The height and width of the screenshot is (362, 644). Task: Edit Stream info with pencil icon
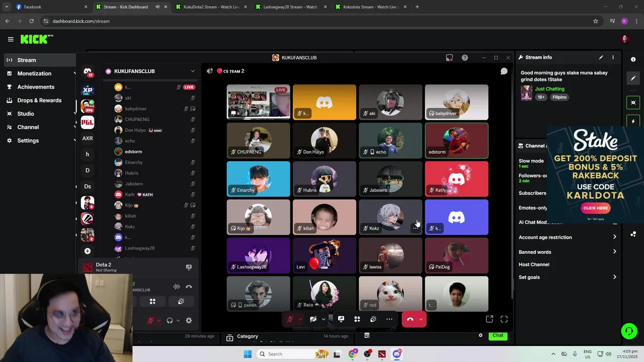(601, 57)
